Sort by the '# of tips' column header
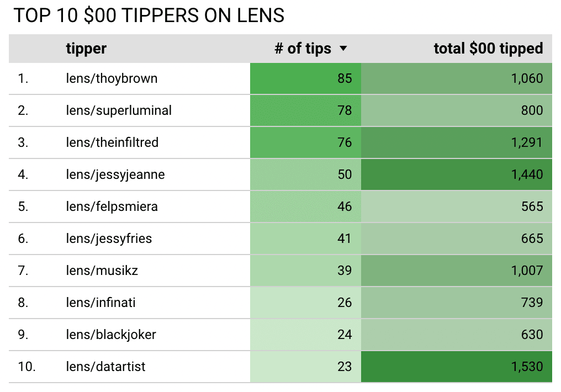The height and width of the screenshot is (392, 561). [x=303, y=49]
